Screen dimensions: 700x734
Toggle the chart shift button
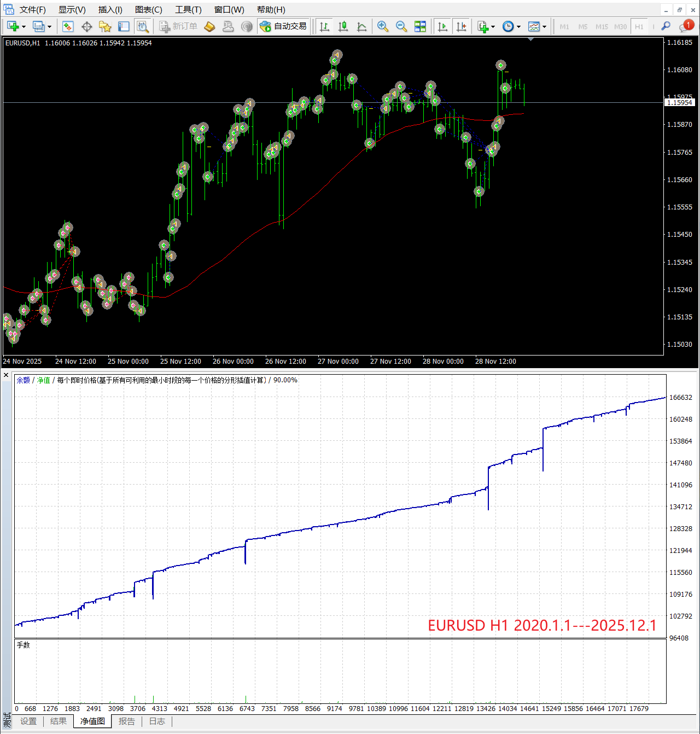461,26
